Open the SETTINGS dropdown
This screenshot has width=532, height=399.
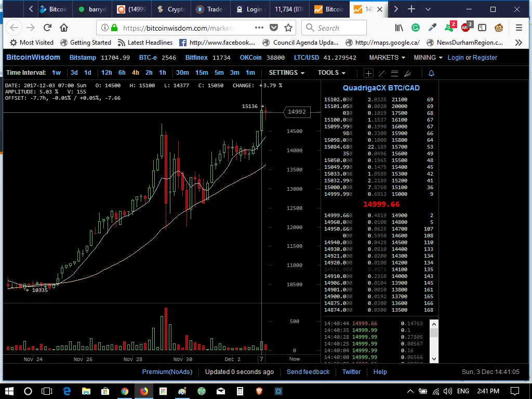tap(286, 73)
